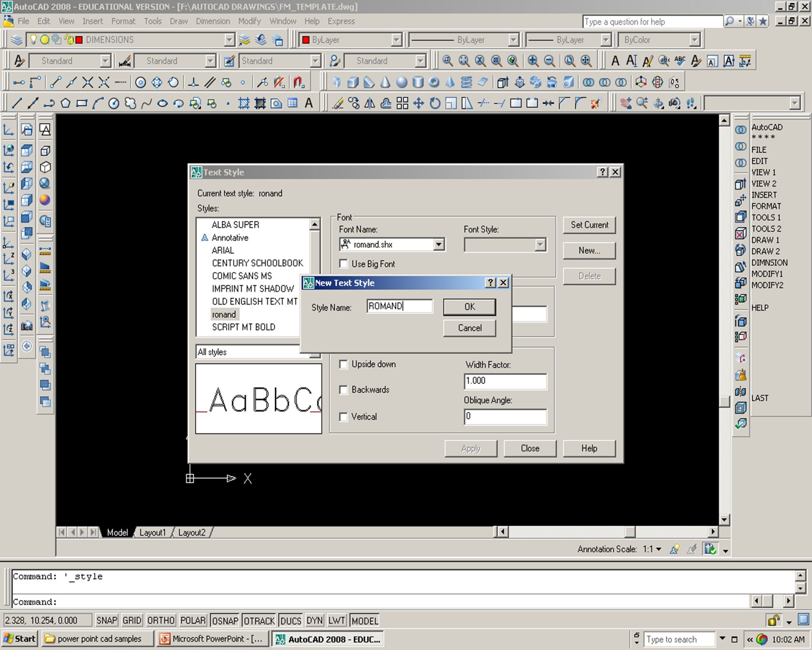The height and width of the screenshot is (650, 812).
Task: Open the ByLayer lineweight control dropdown
Action: pos(605,40)
